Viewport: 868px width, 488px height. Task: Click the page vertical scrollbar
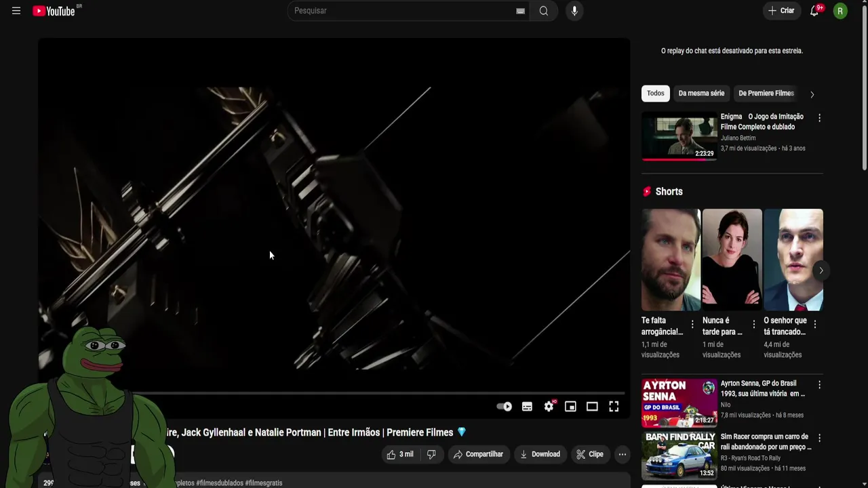click(864, 88)
